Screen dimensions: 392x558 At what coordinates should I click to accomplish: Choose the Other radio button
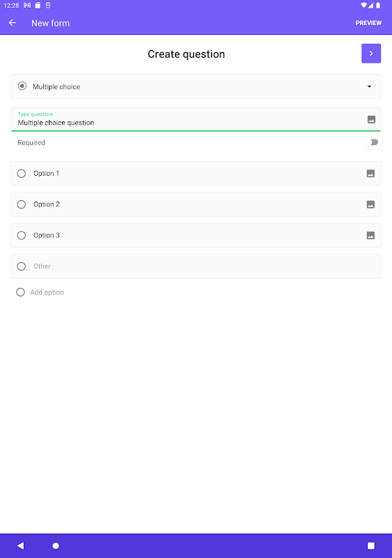coord(22,266)
